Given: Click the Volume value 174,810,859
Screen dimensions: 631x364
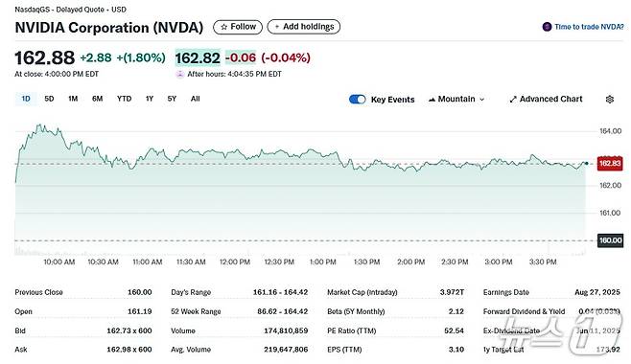Looking at the screenshot, I should tap(286, 331).
